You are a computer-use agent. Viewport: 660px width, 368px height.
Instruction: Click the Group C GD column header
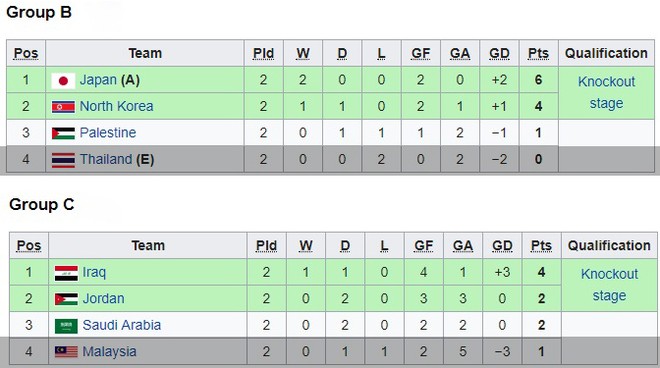pyautogui.click(x=502, y=246)
